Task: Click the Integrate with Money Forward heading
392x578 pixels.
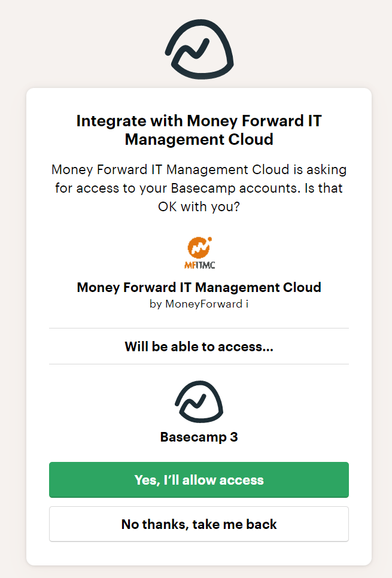Action: click(199, 130)
